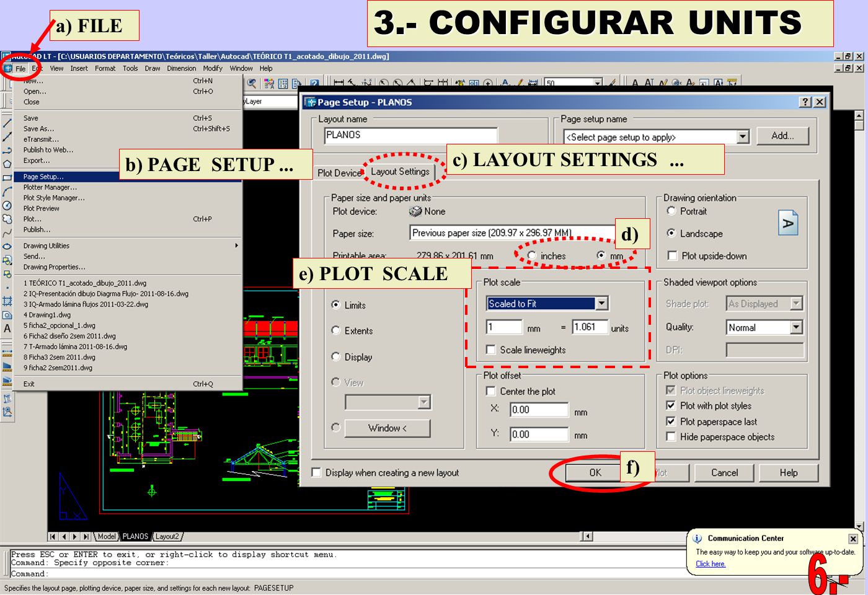Screen dimensions: 868x595
Task: Choose Plot Preview from File menu
Action: 128,208
